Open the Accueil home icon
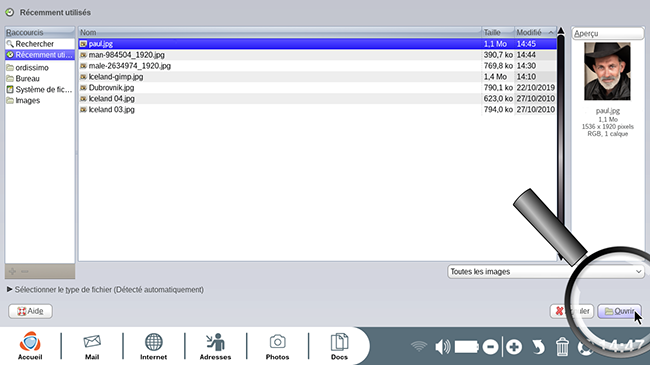Viewport: 650px width, 365px height. click(x=30, y=346)
